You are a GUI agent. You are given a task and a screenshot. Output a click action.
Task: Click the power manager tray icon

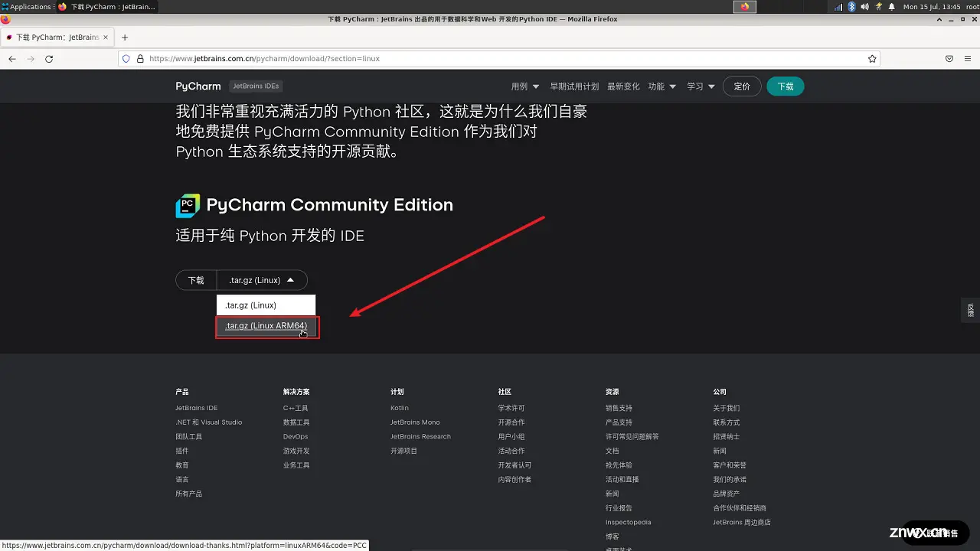click(878, 7)
